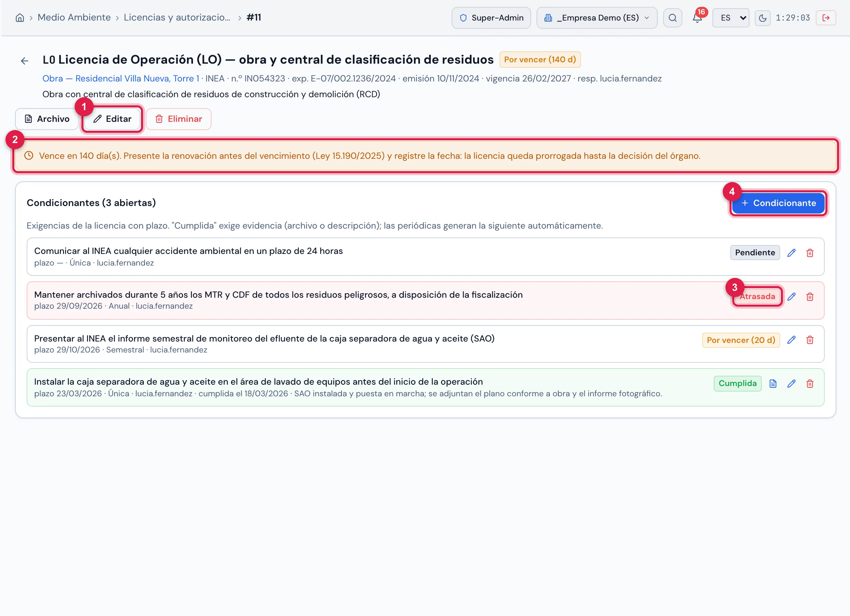Go to the home breadcrumb icon
The image size is (850, 616).
[x=20, y=17]
